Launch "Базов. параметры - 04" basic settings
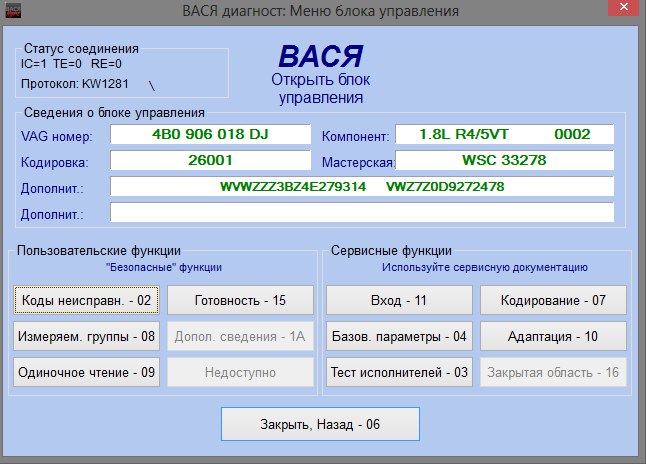646x464 pixels. (x=399, y=336)
